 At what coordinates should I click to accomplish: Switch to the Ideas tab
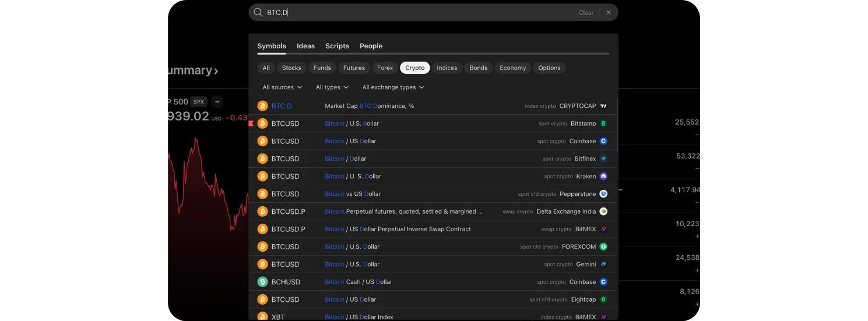pyautogui.click(x=305, y=46)
